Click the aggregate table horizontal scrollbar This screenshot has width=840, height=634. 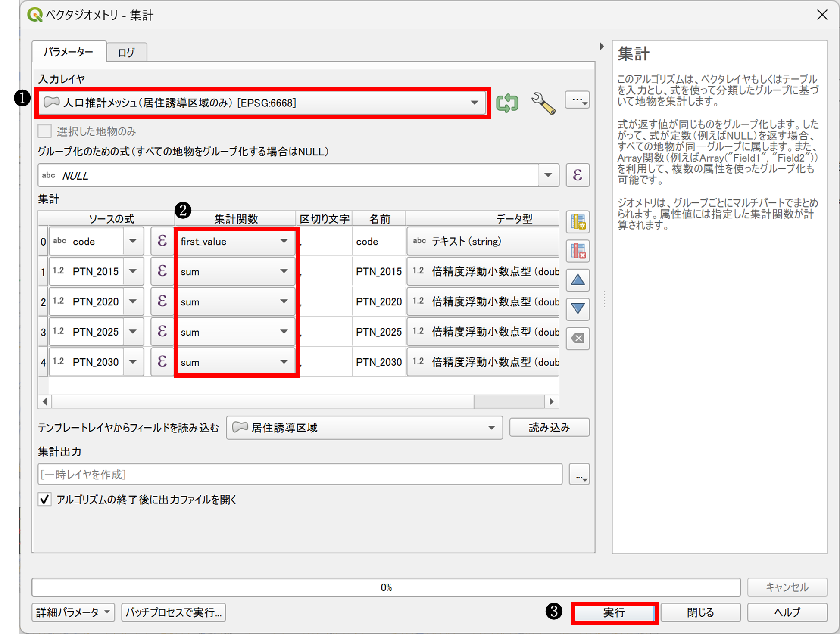point(259,401)
